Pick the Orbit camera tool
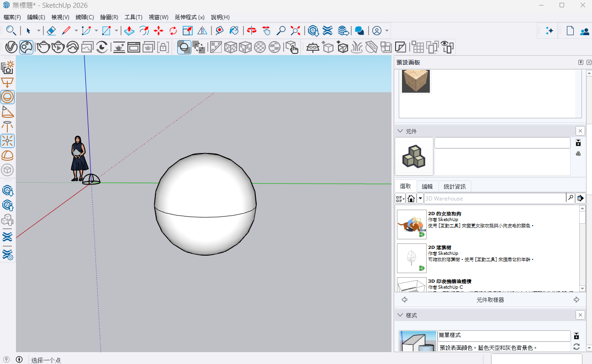 click(252, 31)
